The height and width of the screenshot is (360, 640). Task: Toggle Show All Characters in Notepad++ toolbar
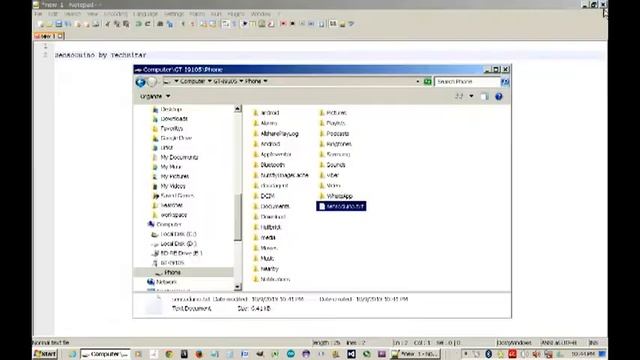pyautogui.click(x=234, y=24)
